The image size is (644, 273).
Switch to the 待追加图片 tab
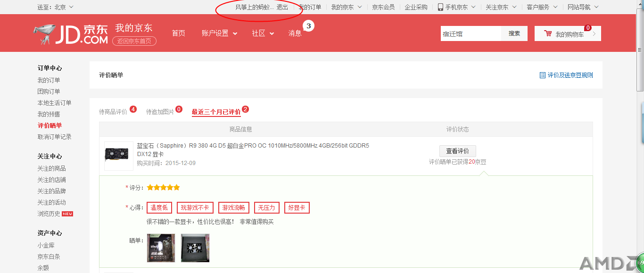pos(160,112)
